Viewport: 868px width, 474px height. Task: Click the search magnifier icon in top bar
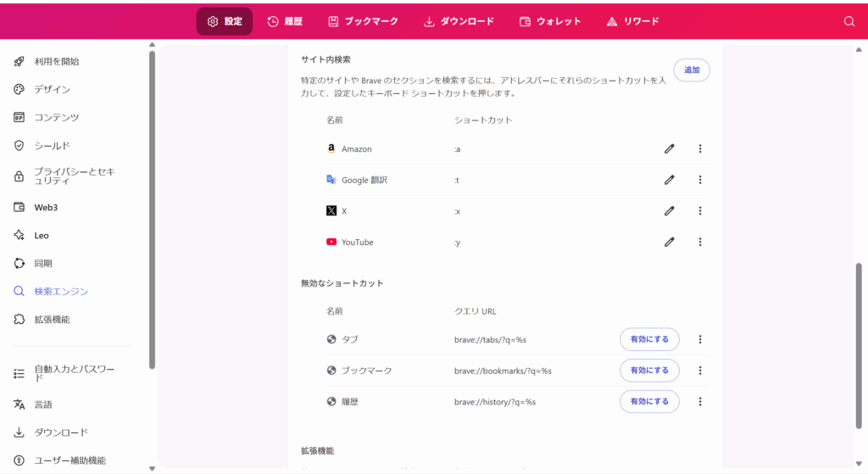point(849,21)
